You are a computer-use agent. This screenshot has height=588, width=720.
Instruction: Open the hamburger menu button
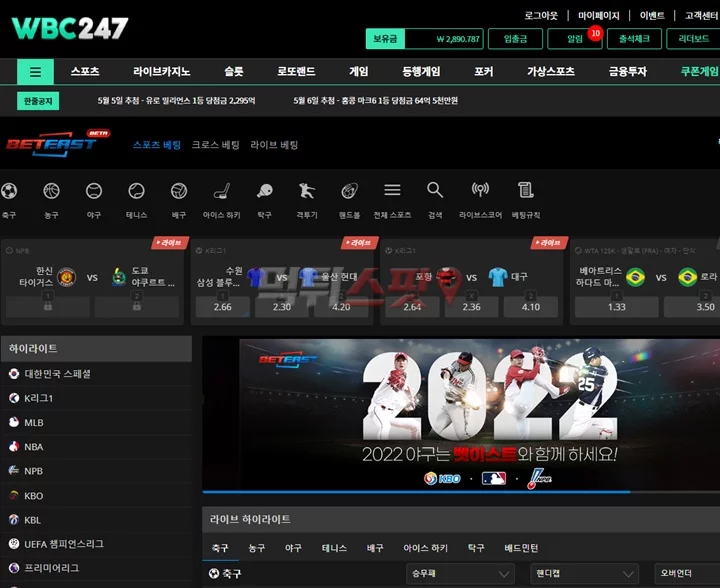(x=35, y=72)
